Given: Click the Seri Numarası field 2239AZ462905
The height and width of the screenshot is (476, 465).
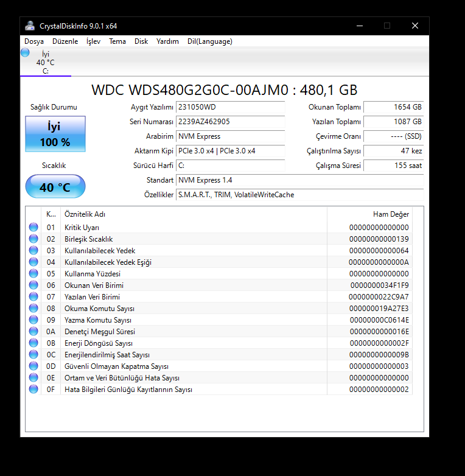Looking at the screenshot, I should [x=231, y=121].
